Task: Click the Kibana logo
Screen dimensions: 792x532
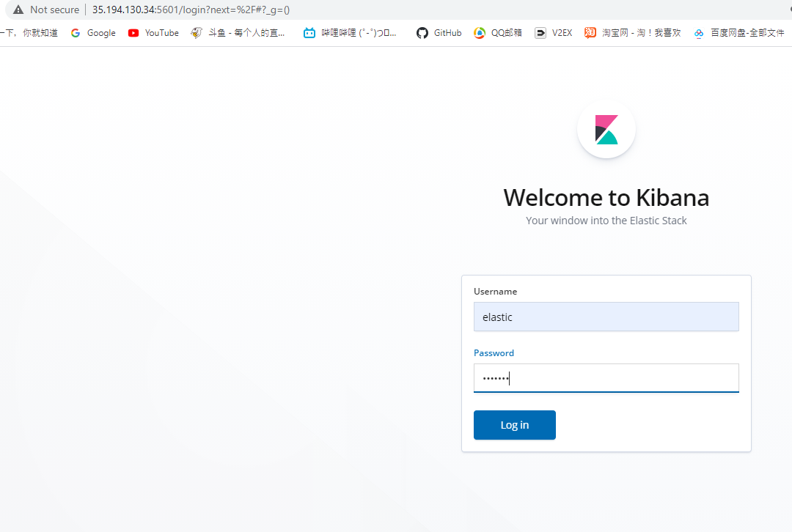Action: click(x=606, y=130)
